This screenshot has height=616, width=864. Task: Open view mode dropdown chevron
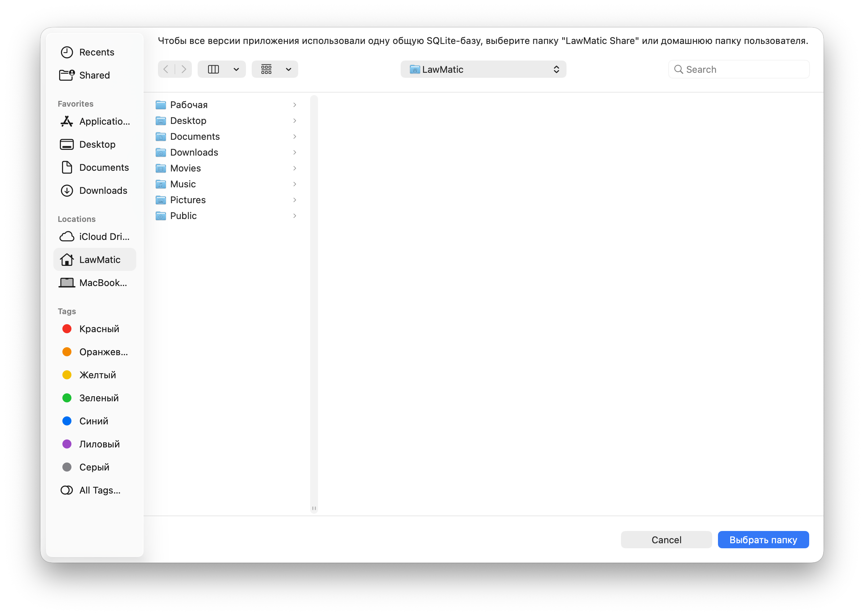click(236, 69)
